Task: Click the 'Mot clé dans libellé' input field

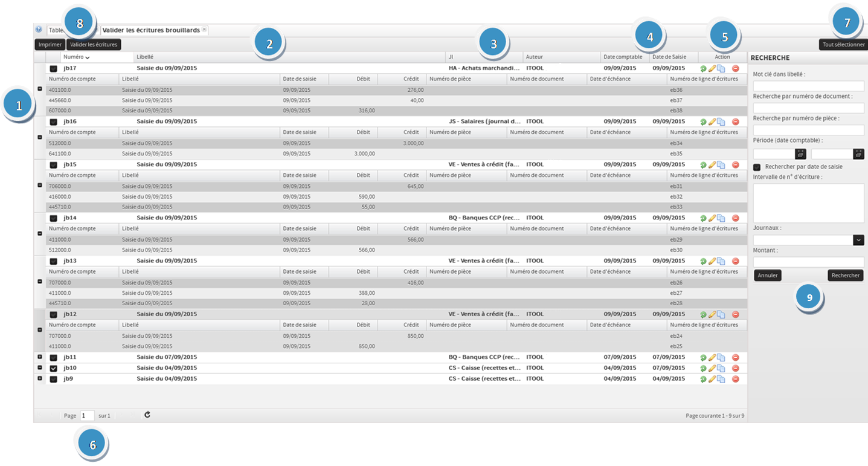Action: pyautogui.click(x=808, y=86)
